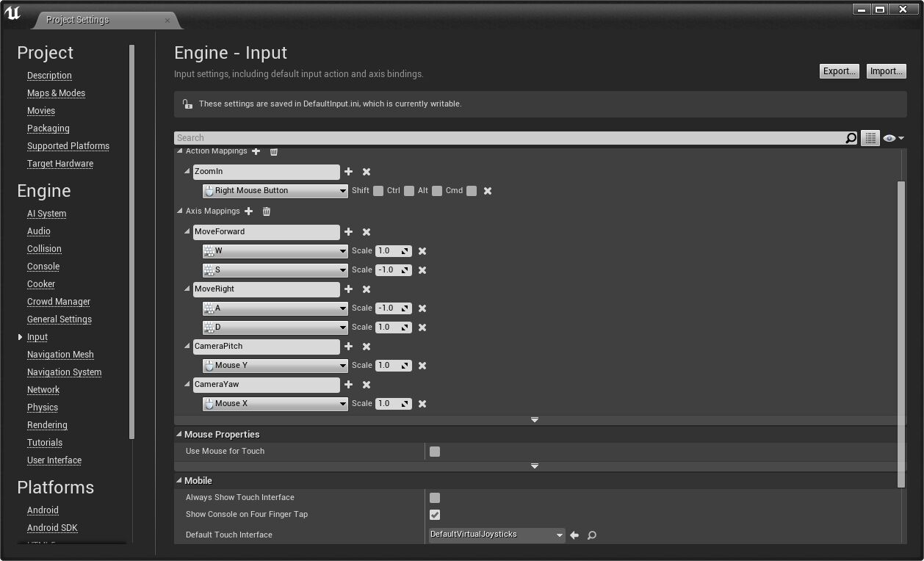Increase the W Scale value with the stepper

(x=406, y=248)
